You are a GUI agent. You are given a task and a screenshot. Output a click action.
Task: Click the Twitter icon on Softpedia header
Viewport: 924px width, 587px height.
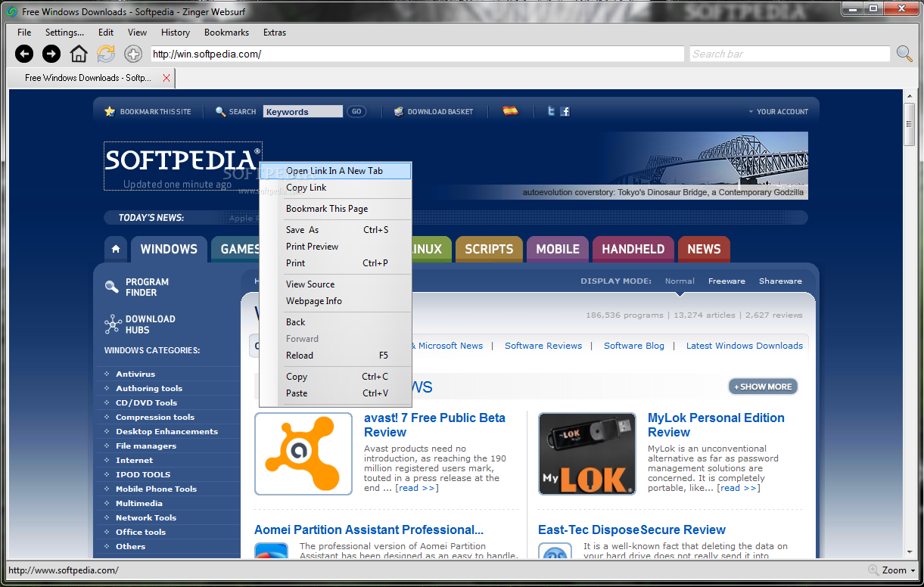(552, 111)
